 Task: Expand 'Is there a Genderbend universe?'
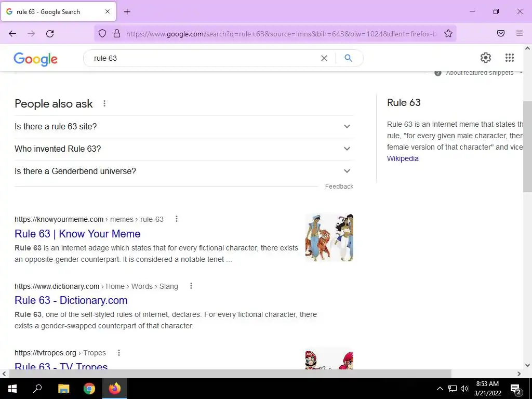[x=184, y=171]
